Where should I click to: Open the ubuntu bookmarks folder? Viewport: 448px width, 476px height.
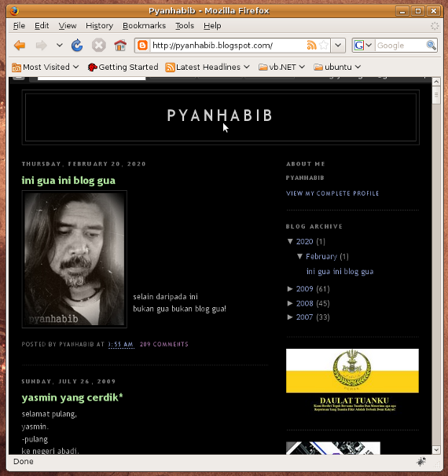[337, 67]
